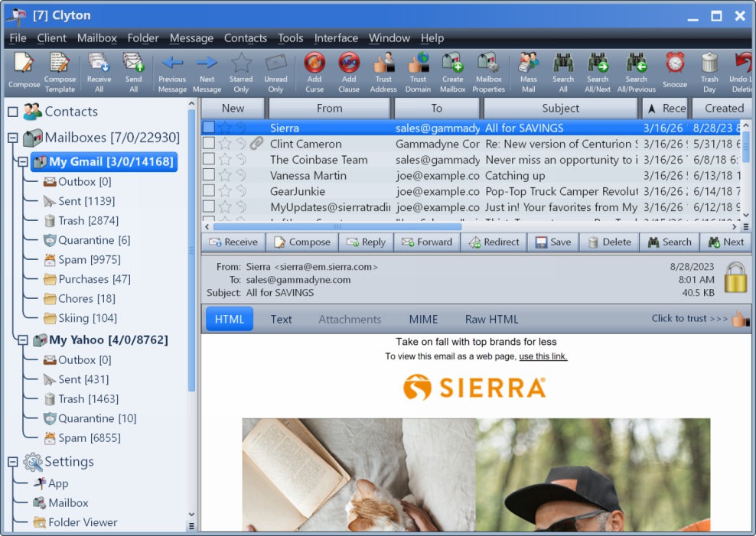
Task: Open the Mailbox menu
Action: tap(97, 38)
